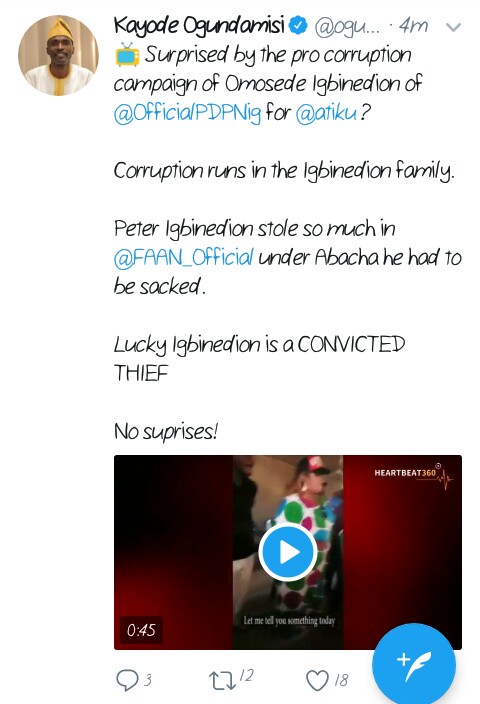The image size is (480, 704).
Task: Tap the retweet arrows icon
Action: point(222,681)
